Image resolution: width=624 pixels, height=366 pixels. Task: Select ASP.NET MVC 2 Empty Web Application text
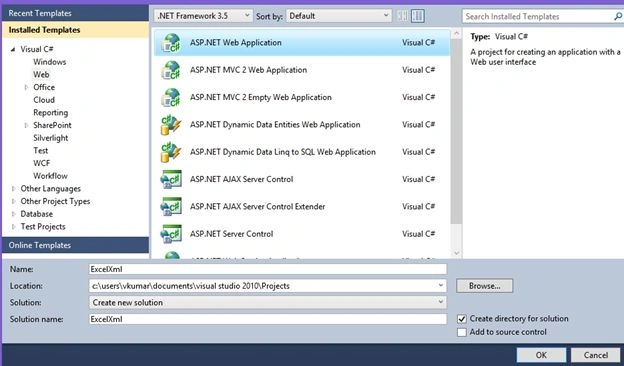tap(261, 97)
